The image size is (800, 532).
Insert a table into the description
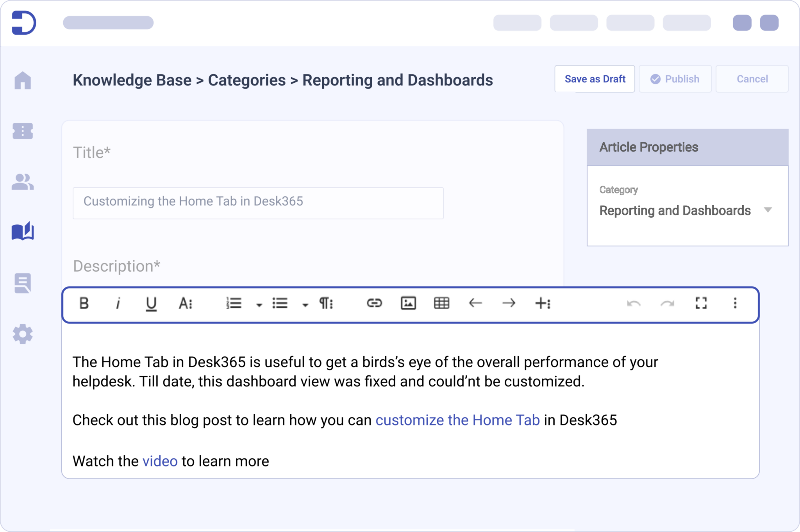pos(442,303)
